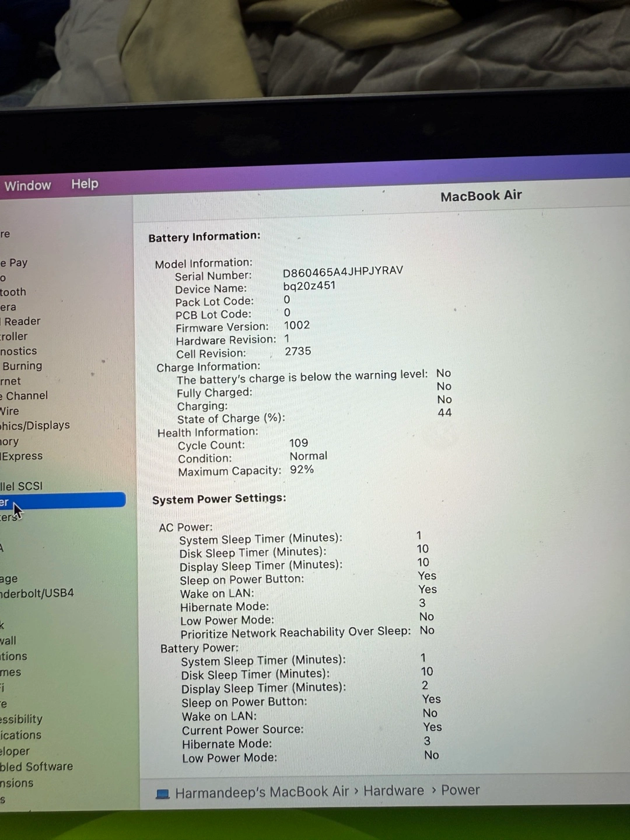Select the Card Reader sidebar item
The width and height of the screenshot is (630, 840).
click(20, 321)
